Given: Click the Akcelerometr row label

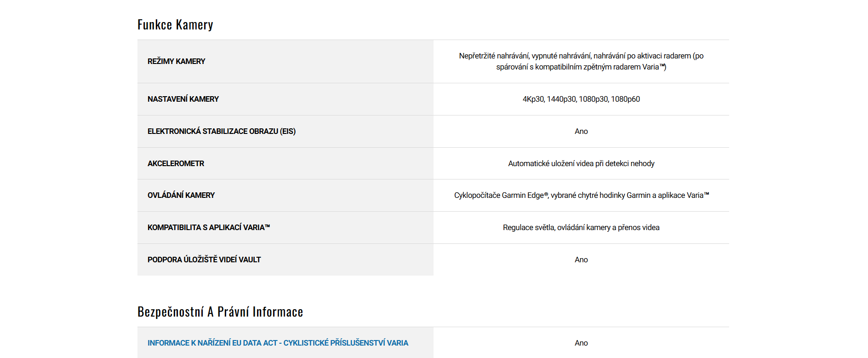Looking at the screenshot, I should click(x=176, y=163).
